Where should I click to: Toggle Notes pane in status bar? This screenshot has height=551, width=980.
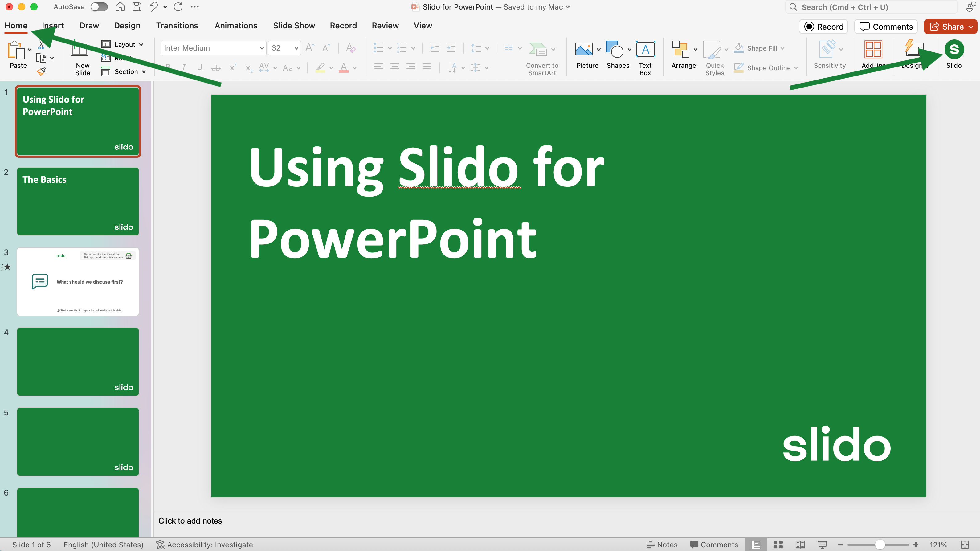click(x=662, y=545)
